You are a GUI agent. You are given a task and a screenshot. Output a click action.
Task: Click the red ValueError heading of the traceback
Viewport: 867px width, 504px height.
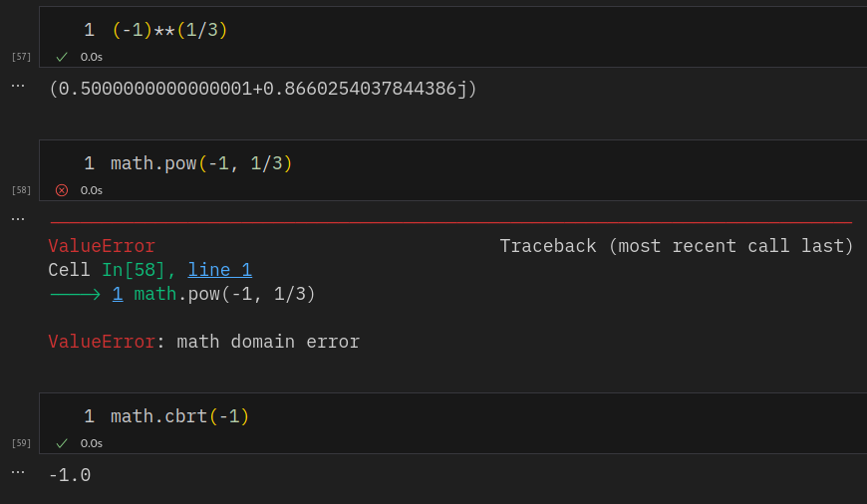coord(102,246)
